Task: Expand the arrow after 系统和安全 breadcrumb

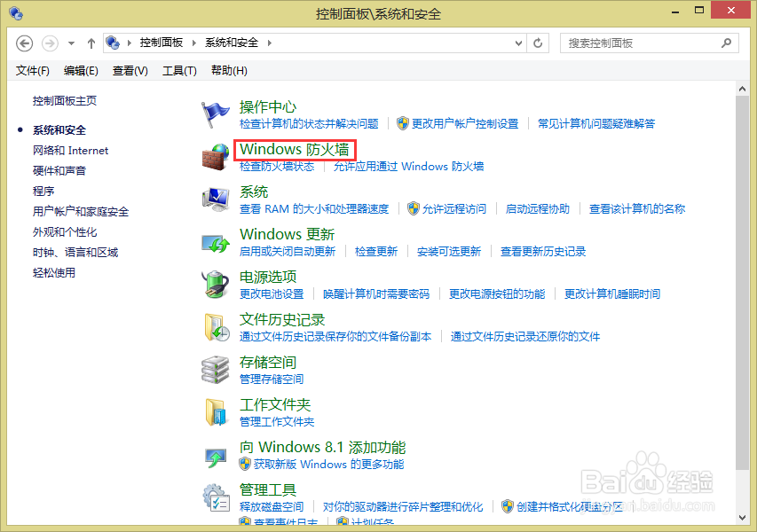Action: click(x=270, y=43)
